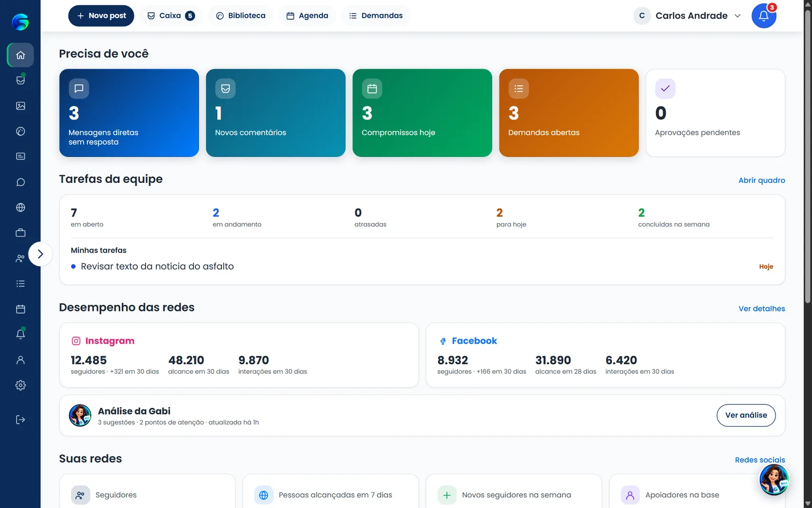
Task: Open the top bar notification bell
Action: (764, 16)
